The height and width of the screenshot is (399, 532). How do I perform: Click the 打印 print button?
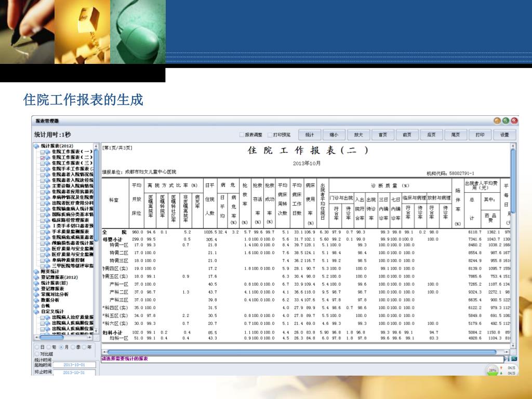click(x=480, y=135)
